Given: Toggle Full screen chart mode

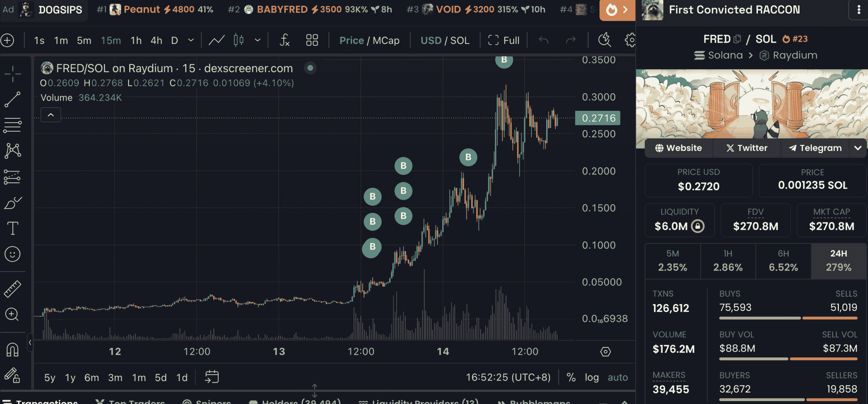Looking at the screenshot, I should tap(504, 40).
